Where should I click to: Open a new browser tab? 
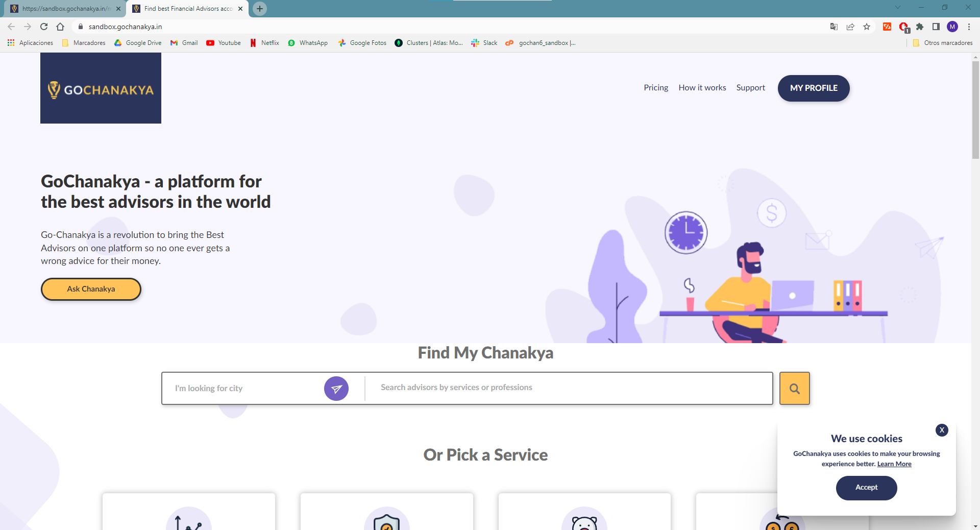260,9
